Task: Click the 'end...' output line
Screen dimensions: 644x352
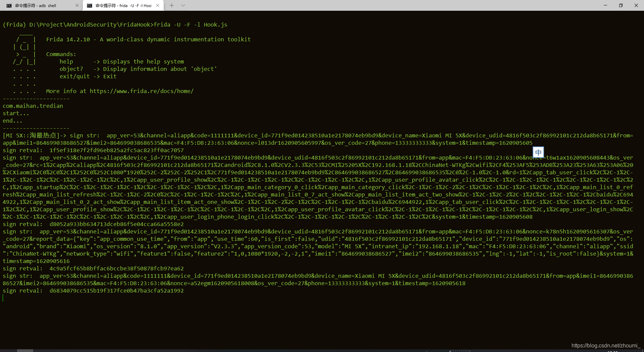Action: click(x=12, y=121)
